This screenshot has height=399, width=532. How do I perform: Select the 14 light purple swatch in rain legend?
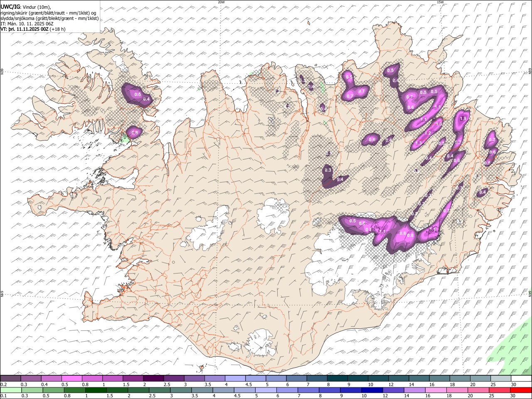tap(414, 390)
